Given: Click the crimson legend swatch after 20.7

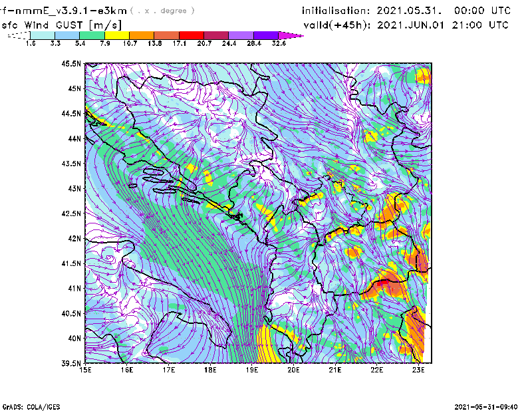Looking at the screenshot, I should coord(216,35).
